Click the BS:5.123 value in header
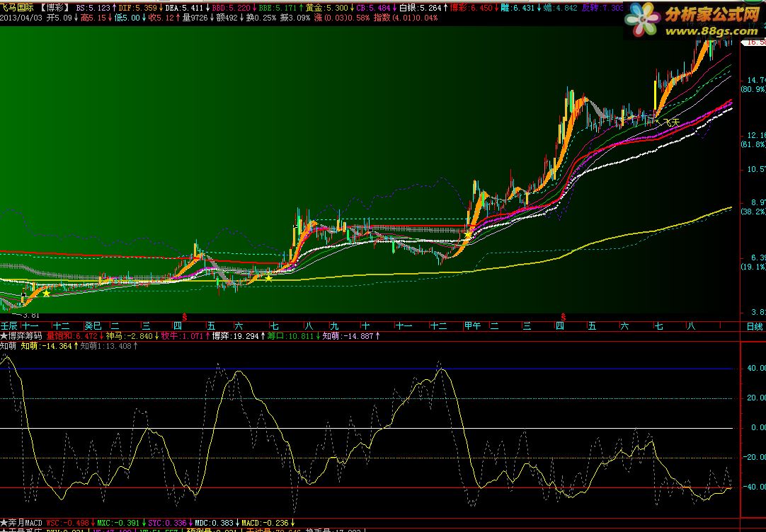 pyautogui.click(x=93, y=8)
